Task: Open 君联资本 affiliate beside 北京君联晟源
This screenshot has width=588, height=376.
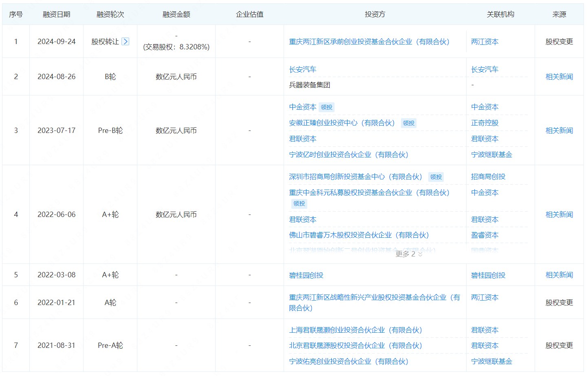Action: (484, 345)
